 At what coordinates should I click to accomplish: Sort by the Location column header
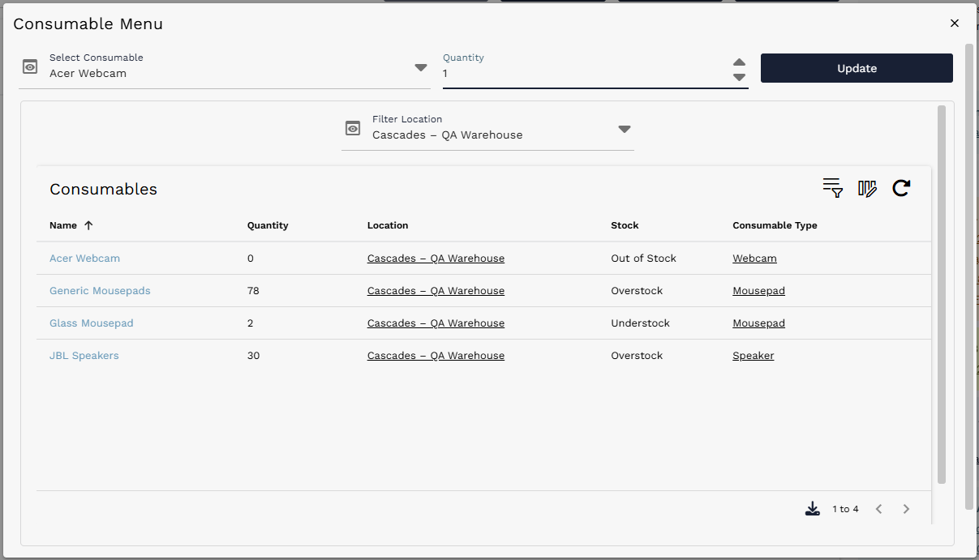click(388, 225)
